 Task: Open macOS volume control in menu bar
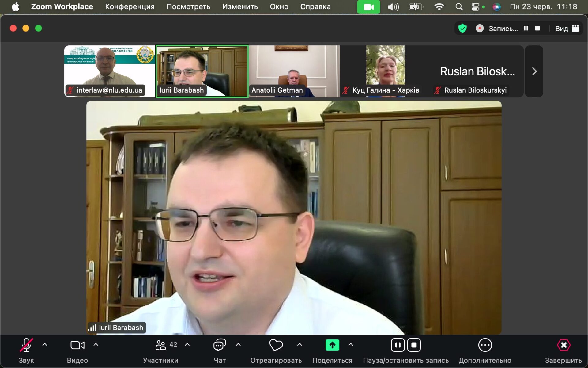click(393, 7)
